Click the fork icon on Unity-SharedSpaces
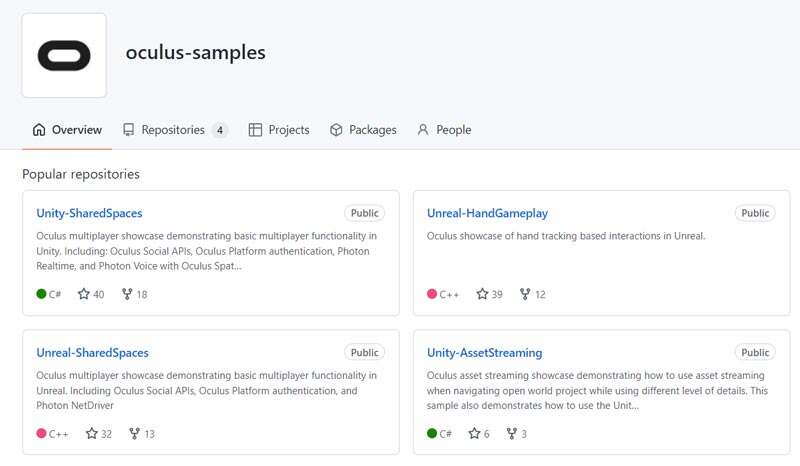 click(127, 294)
